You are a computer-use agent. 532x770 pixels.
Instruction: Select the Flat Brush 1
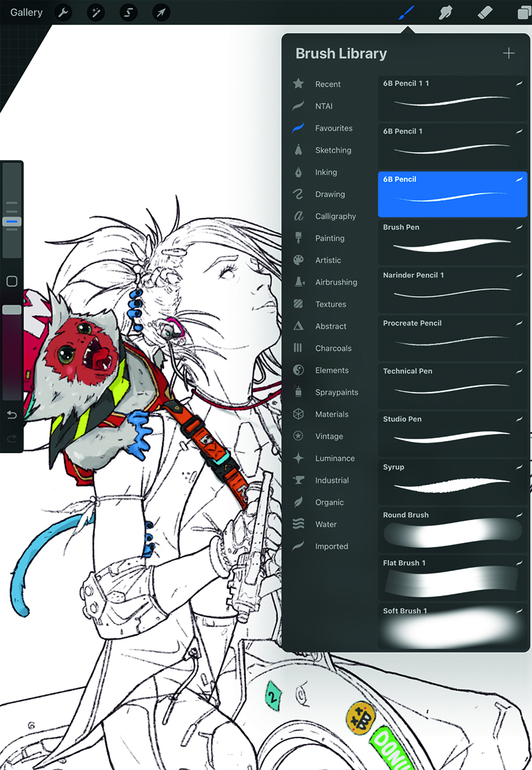(x=452, y=578)
